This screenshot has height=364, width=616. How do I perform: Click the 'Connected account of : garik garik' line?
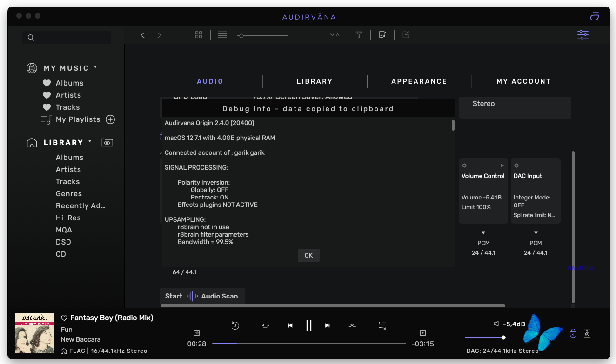click(214, 153)
